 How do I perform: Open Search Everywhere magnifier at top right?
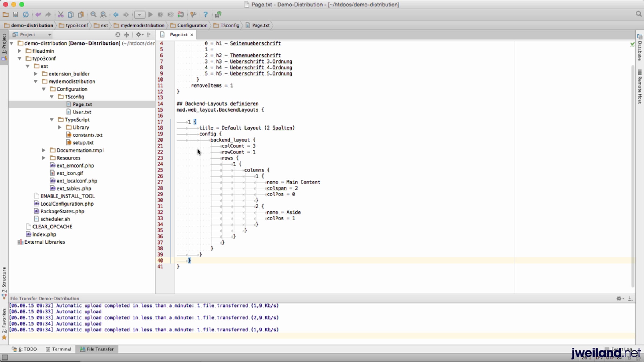(639, 14)
